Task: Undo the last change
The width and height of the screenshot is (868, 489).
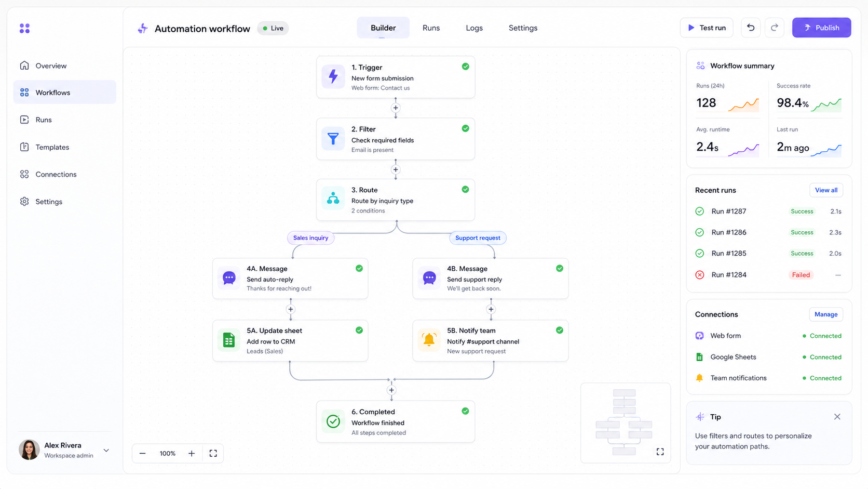Action: [751, 28]
